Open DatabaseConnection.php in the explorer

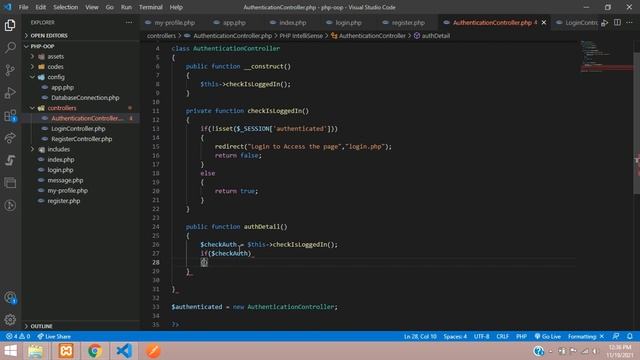pos(85,98)
